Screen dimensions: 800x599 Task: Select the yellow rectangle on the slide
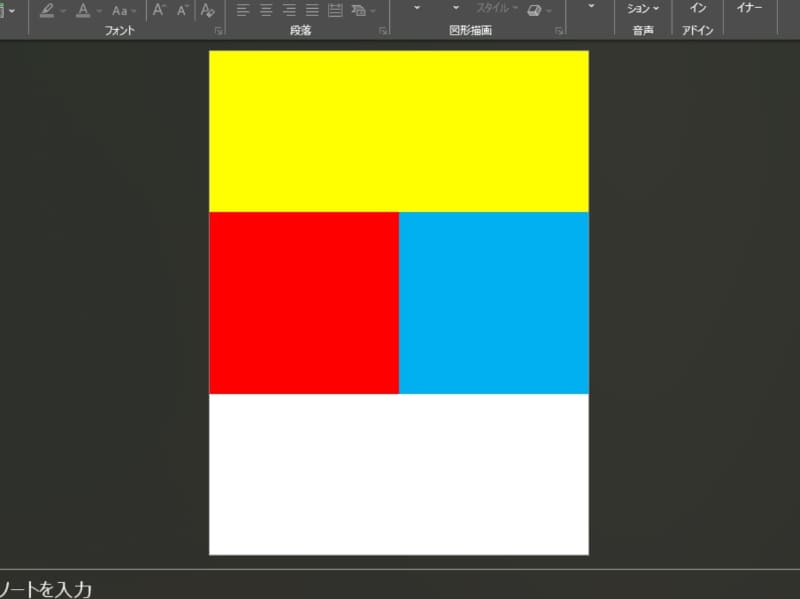point(398,131)
